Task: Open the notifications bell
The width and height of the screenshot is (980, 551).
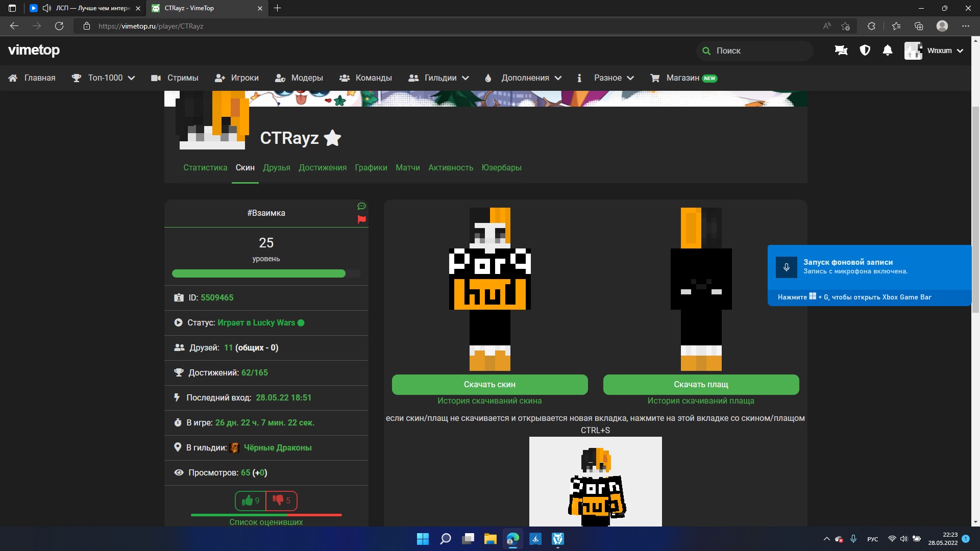Action: 888,51
